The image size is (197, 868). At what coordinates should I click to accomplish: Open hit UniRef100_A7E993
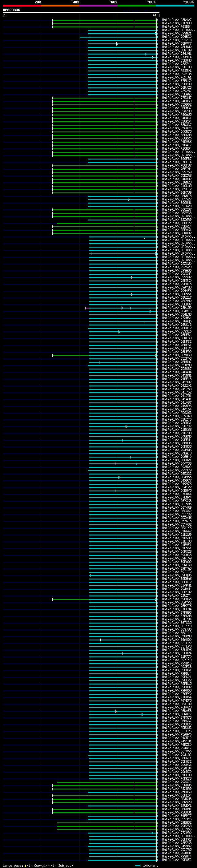pyautogui.click(x=176, y=23)
